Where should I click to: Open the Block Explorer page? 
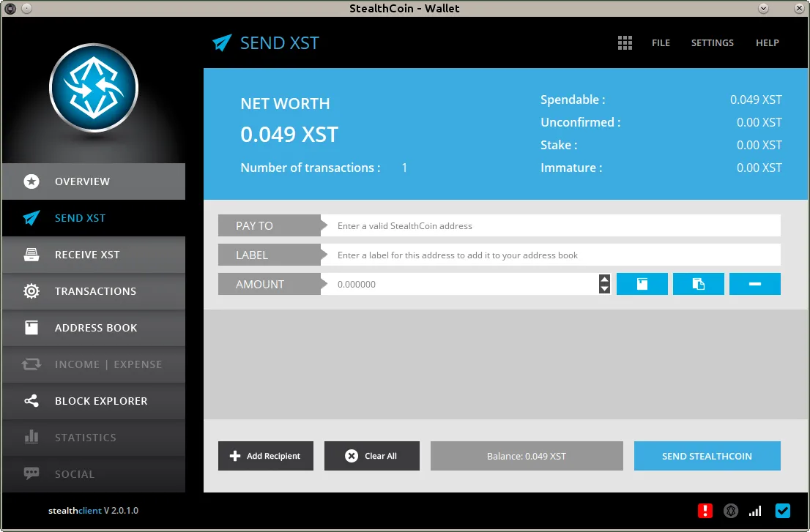click(94, 402)
